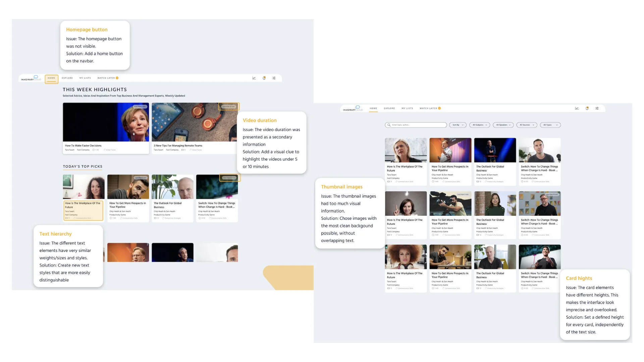The height and width of the screenshot is (362, 644).
Task: Click woman in green top thumbnail
Action: click(495, 204)
